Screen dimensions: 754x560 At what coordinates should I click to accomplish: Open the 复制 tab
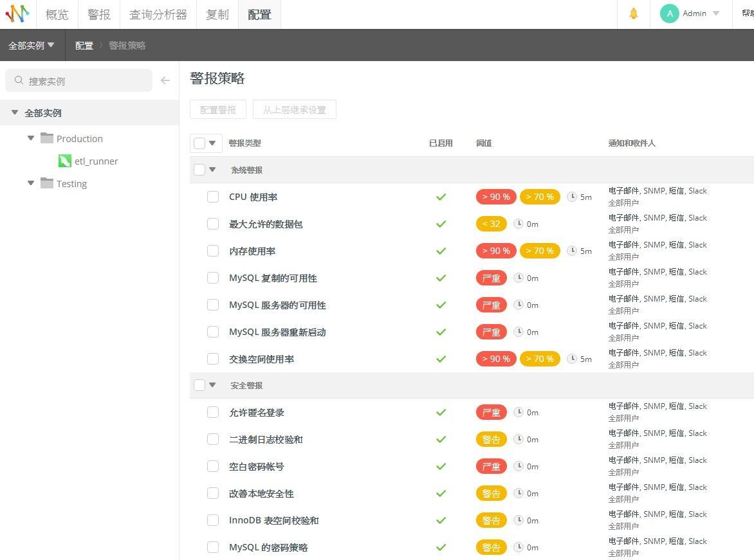coord(217,14)
